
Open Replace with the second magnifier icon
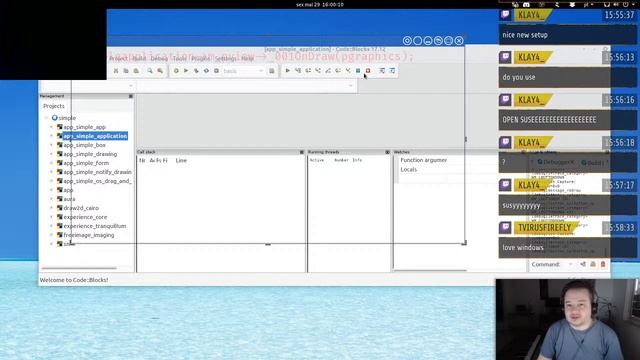point(160,71)
